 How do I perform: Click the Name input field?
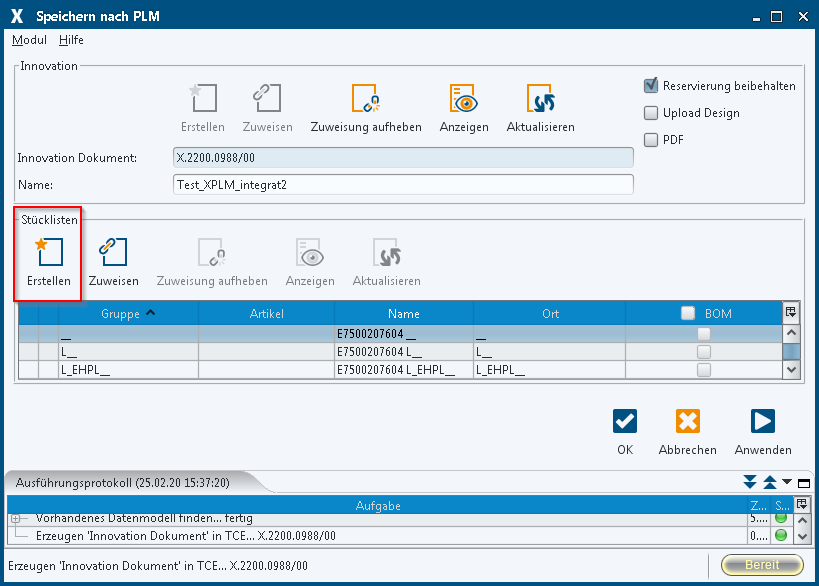click(x=403, y=185)
